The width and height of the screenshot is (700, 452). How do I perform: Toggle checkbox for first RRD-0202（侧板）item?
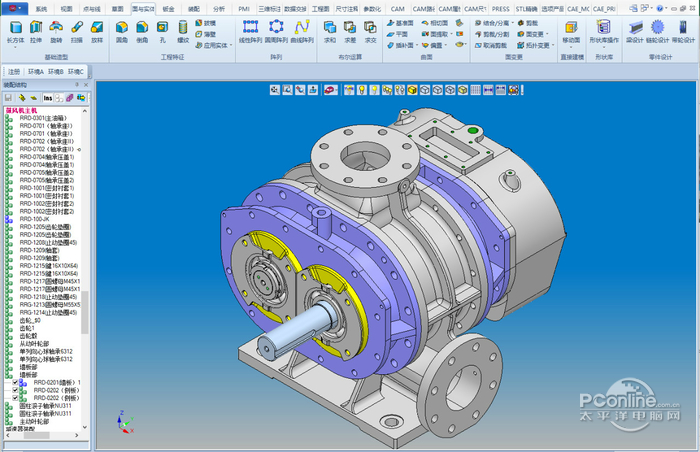(15, 389)
